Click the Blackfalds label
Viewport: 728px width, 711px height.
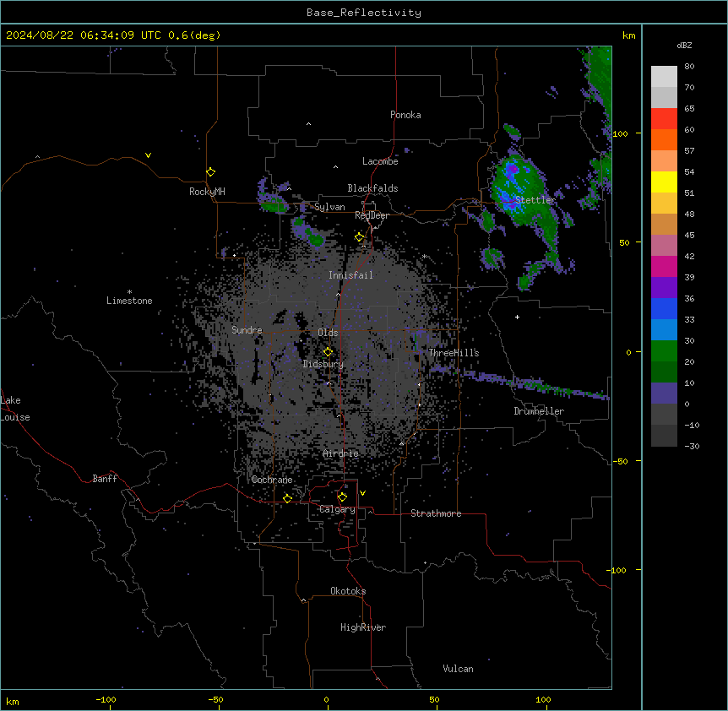click(x=372, y=188)
